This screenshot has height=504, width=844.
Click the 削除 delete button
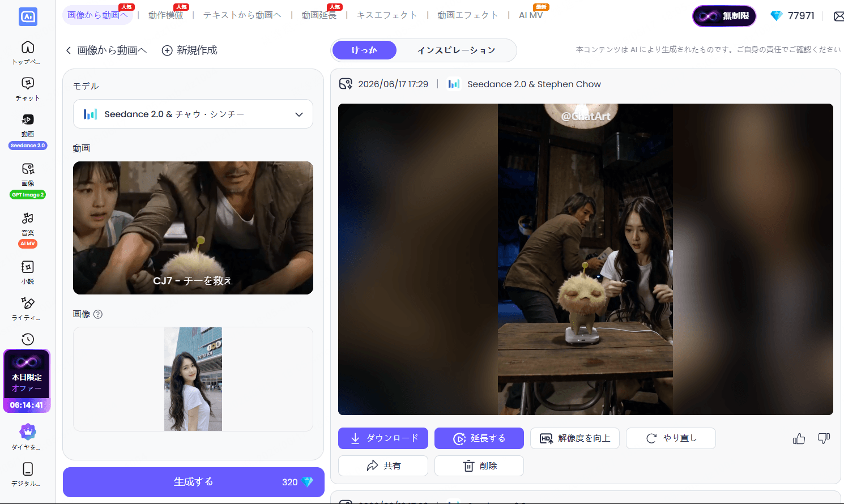[479, 466]
